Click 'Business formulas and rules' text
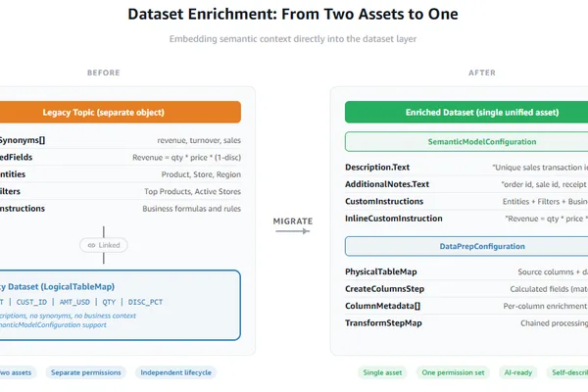588x392 pixels. (192, 209)
